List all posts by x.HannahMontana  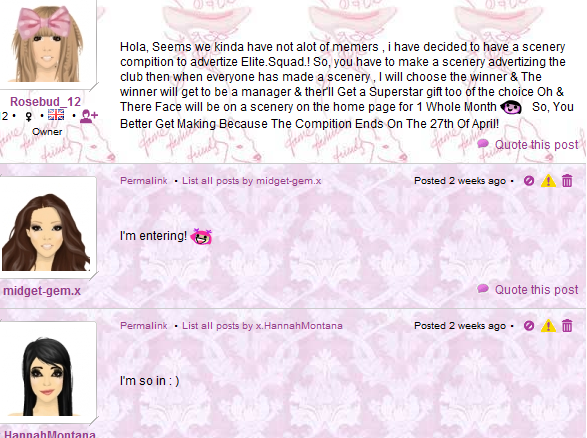262,326
